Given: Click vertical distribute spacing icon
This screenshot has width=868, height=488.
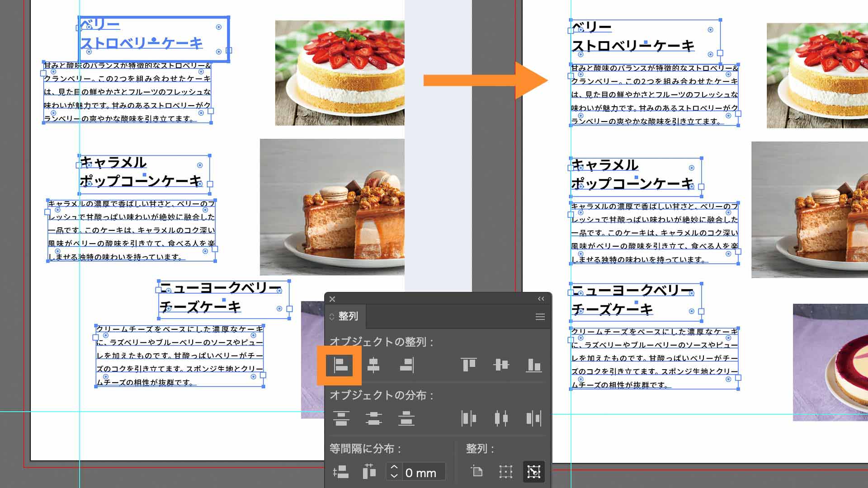Looking at the screenshot, I should (x=340, y=472).
